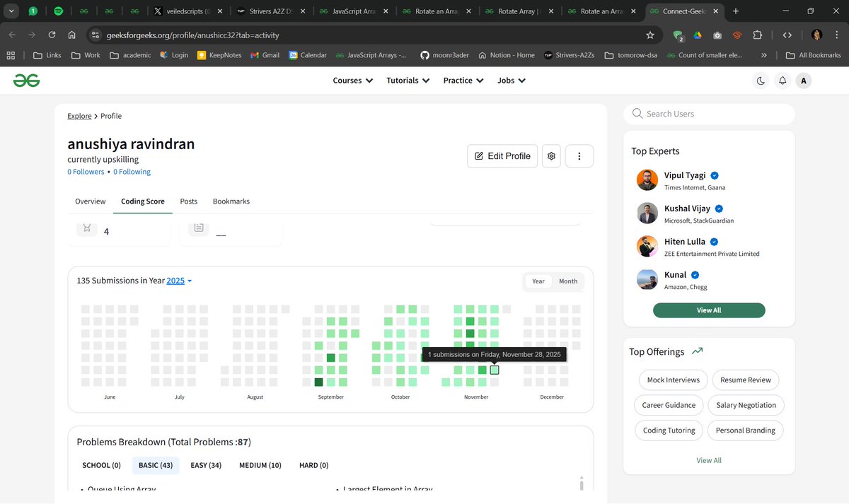Open notifications bell in site header
849x504 pixels.
(x=782, y=81)
